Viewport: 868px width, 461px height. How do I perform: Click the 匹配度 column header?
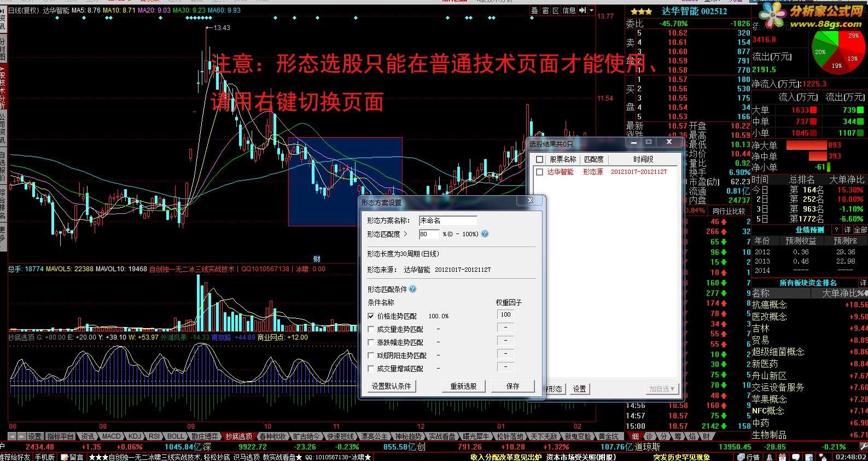click(594, 159)
